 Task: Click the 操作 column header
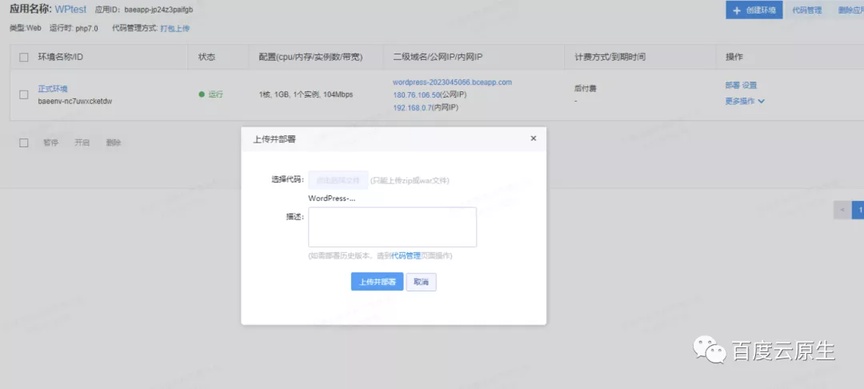click(x=734, y=57)
